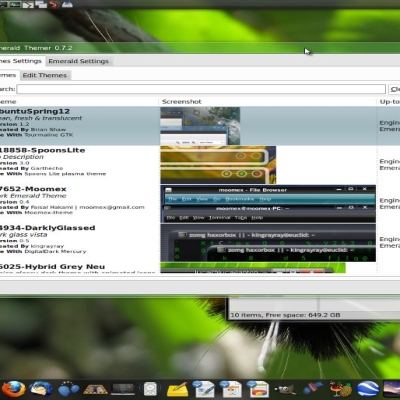Switch to Emerald Settings tab
The height and width of the screenshot is (400, 400).
click(79, 61)
